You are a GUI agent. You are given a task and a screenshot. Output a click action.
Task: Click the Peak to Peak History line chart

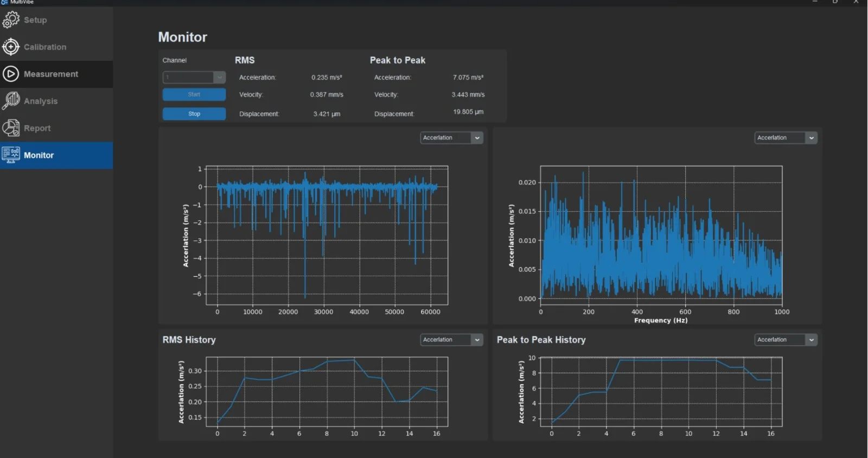(661, 392)
